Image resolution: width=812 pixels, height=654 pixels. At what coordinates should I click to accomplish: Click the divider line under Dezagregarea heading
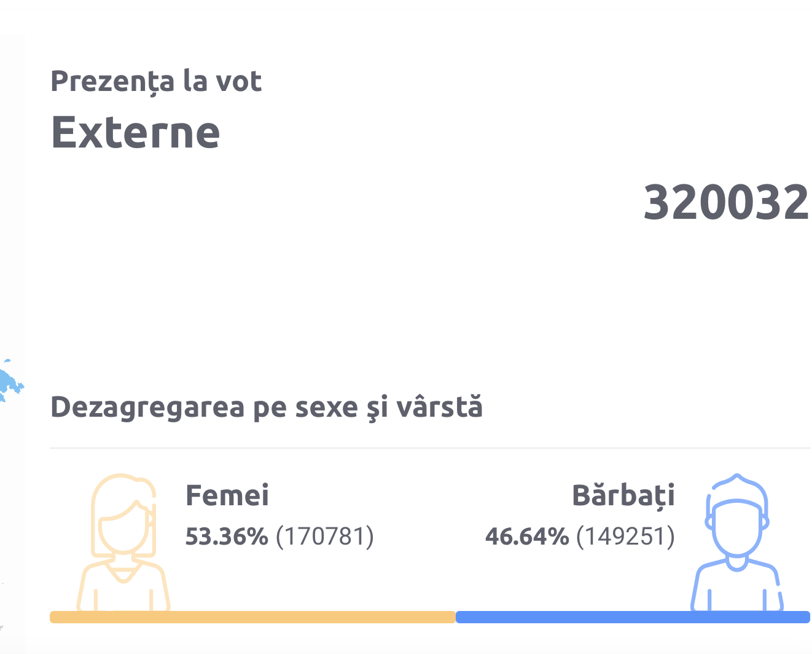pos(430,448)
